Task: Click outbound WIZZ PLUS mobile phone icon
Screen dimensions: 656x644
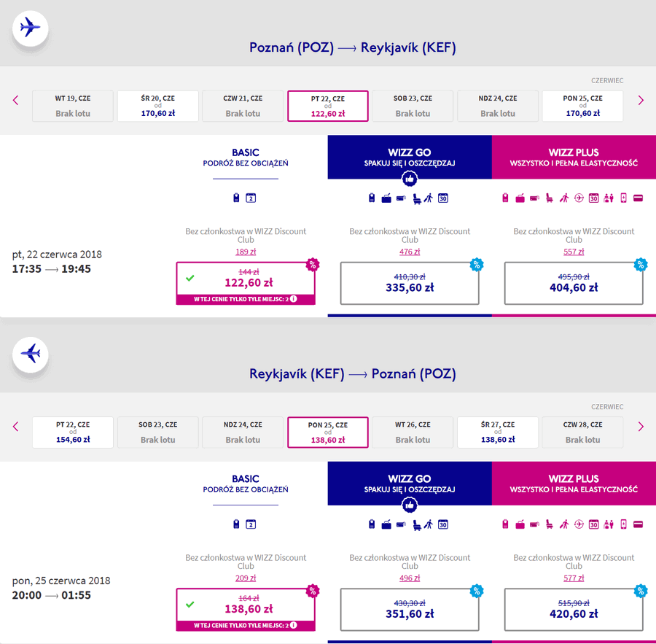Action: 623,198
